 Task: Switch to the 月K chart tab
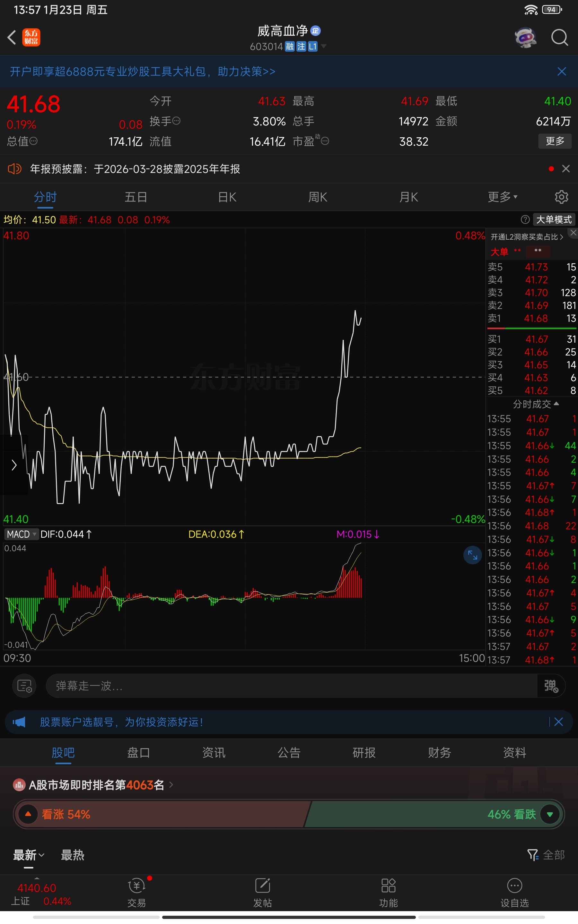[x=409, y=197]
